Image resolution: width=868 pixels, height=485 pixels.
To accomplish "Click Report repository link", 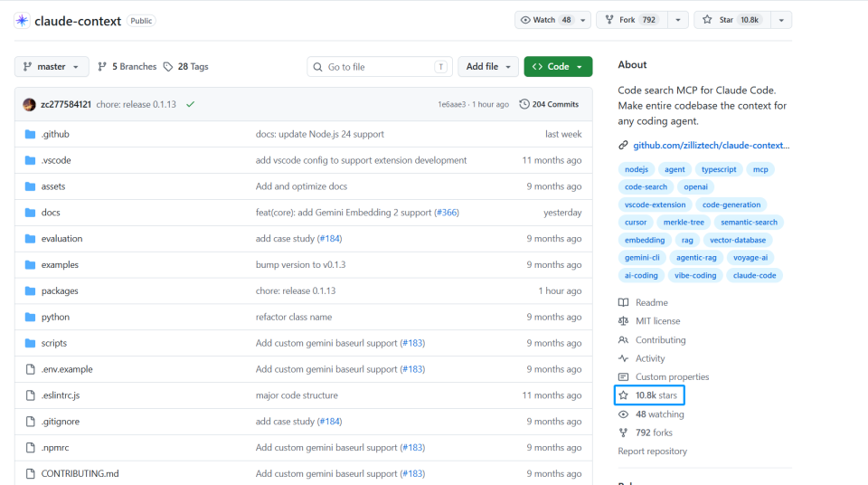I will point(652,452).
